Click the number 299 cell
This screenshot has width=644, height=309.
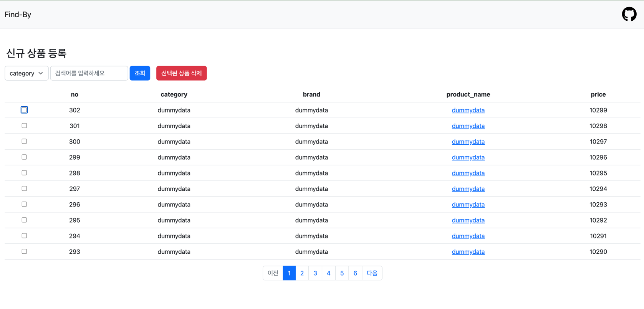pos(74,157)
